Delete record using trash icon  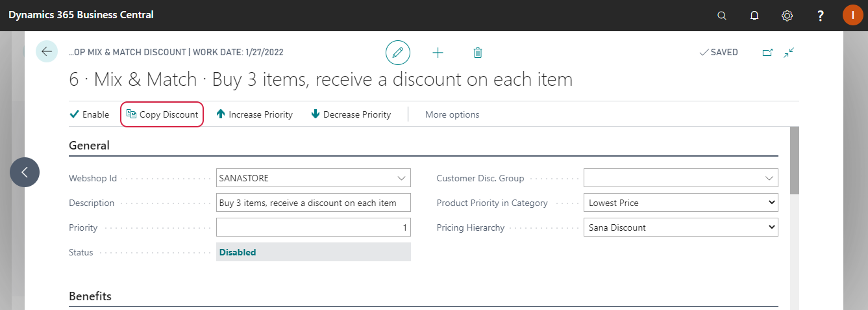click(478, 53)
